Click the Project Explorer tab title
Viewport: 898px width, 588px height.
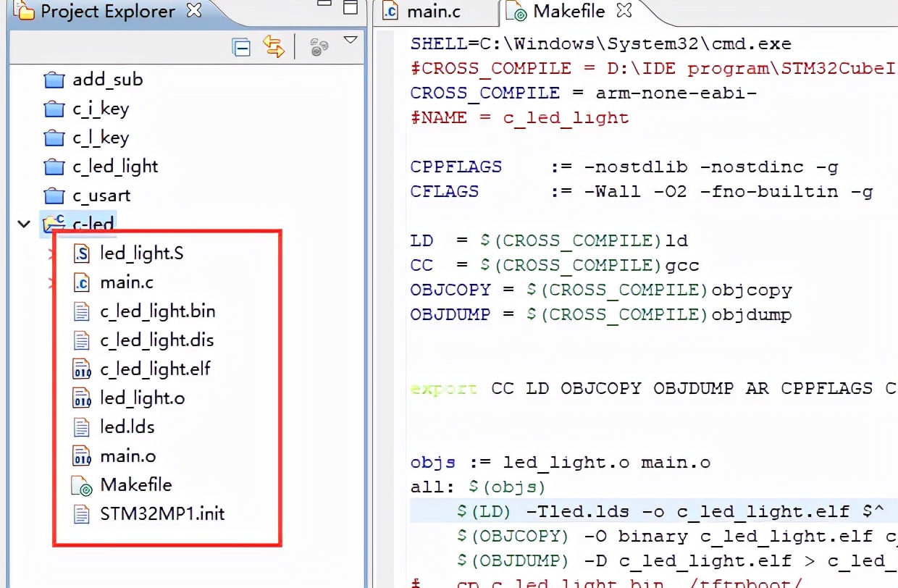tap(107, 12)
